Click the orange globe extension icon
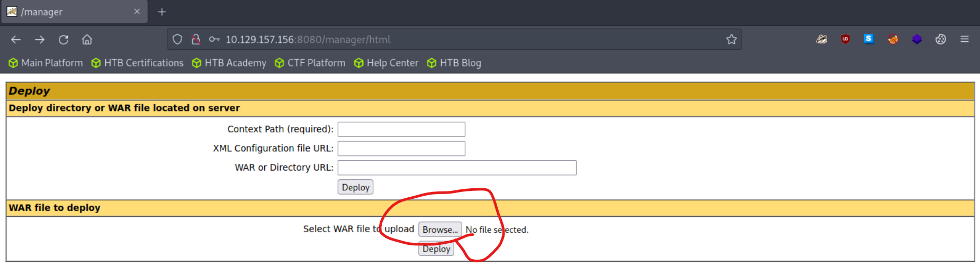Viewport: 980px width, 266px height. pos(893,39)
